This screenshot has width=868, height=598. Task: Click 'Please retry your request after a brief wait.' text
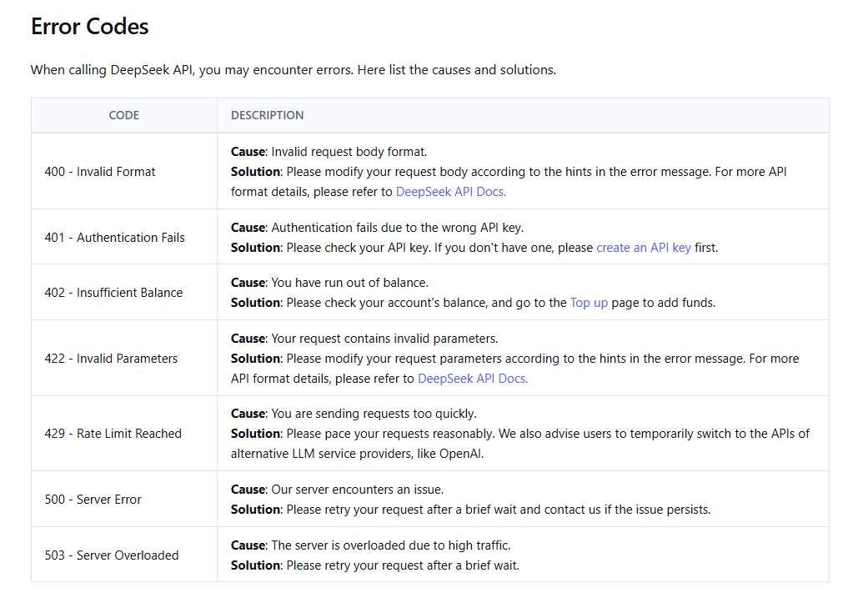coord(403,565)
